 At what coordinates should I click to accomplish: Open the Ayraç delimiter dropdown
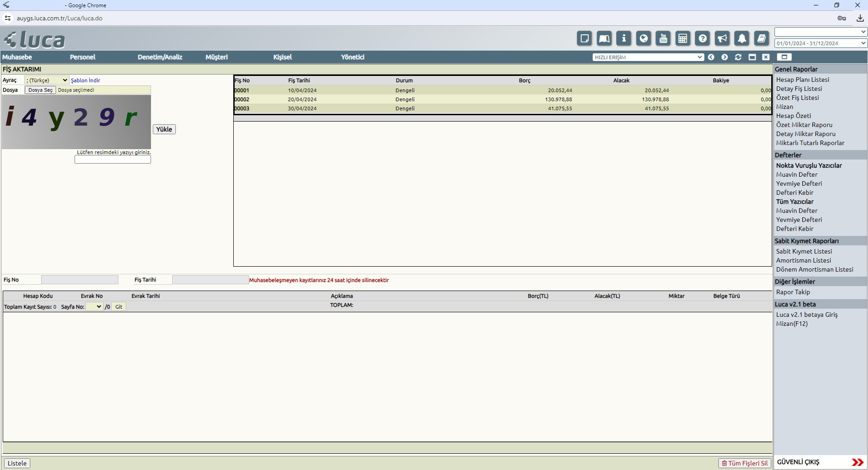[x=47, y=80]
